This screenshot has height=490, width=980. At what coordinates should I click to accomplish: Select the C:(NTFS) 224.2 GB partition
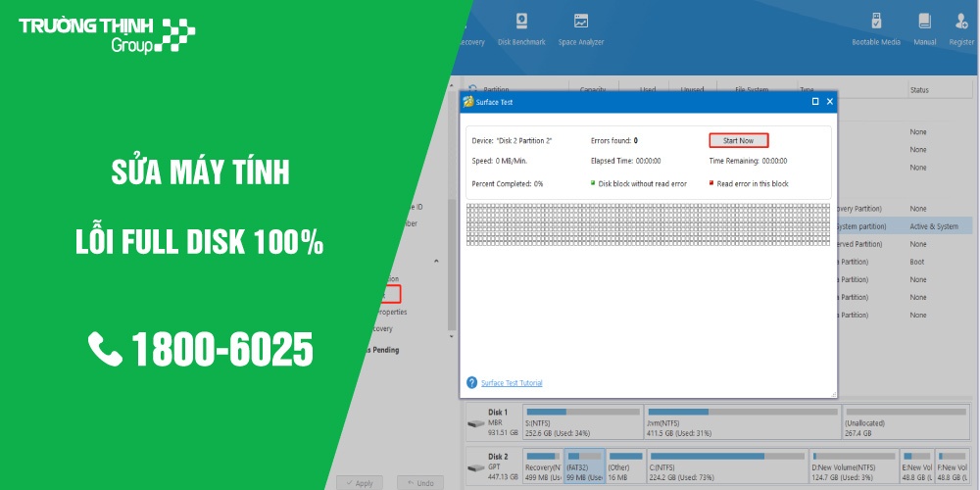click(727, 465)
